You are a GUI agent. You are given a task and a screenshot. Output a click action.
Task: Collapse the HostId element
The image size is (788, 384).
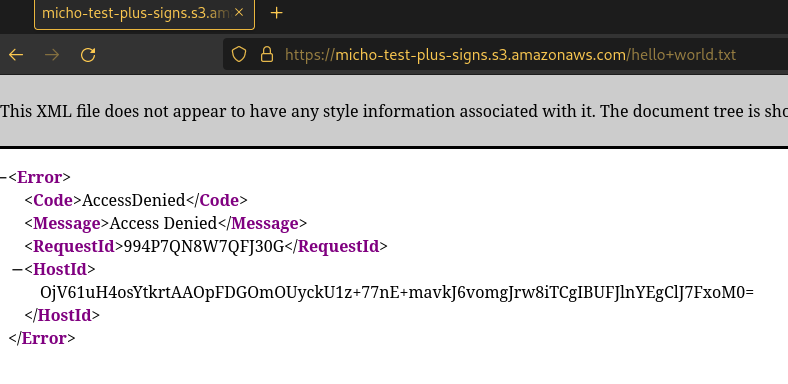[17, 269]
